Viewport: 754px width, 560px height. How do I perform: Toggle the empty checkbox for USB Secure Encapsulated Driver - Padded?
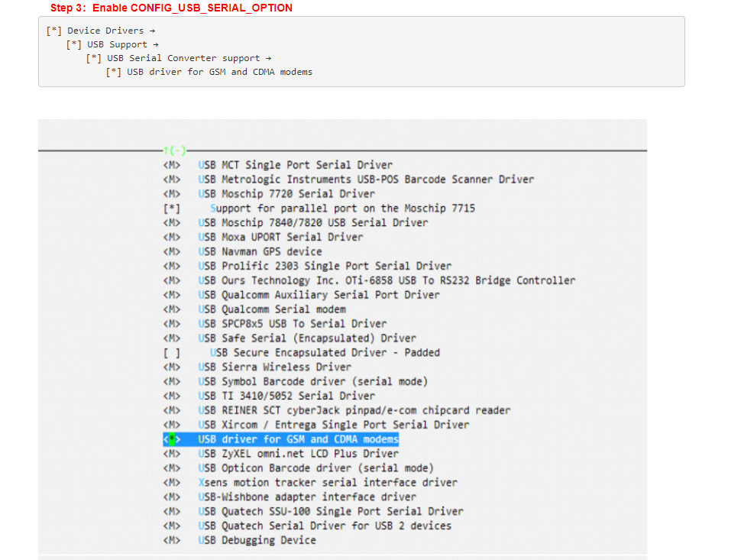172,353
